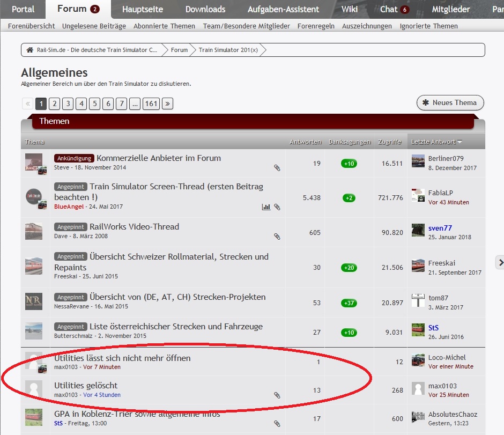Open Auszeichnungen page

pyautogui.click(x=367, y=26)
